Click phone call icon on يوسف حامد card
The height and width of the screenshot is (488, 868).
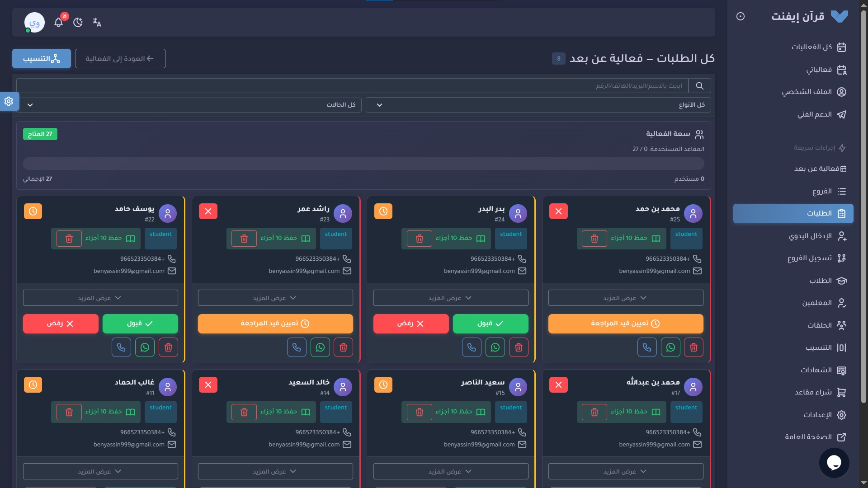point(121,347)
